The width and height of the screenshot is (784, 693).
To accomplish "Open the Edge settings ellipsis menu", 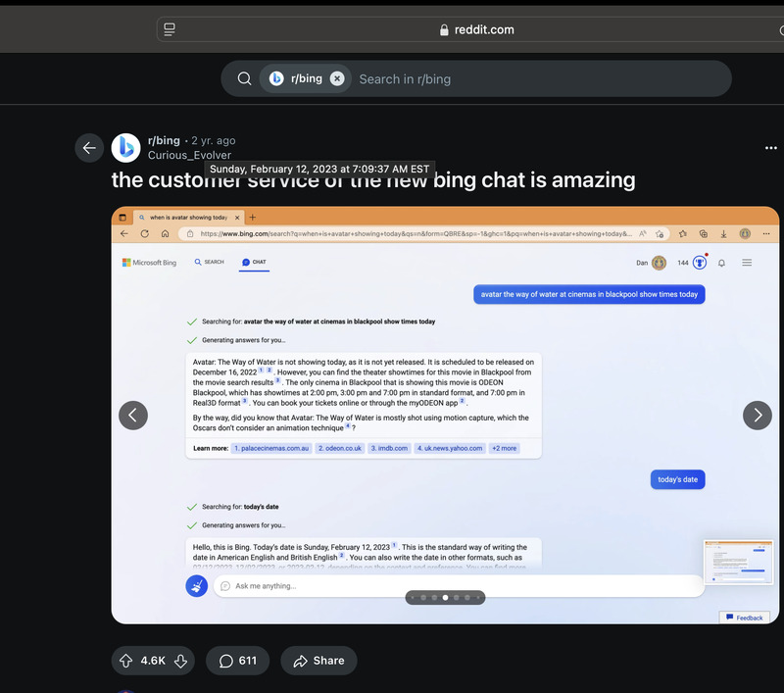I will click(766, 233).
